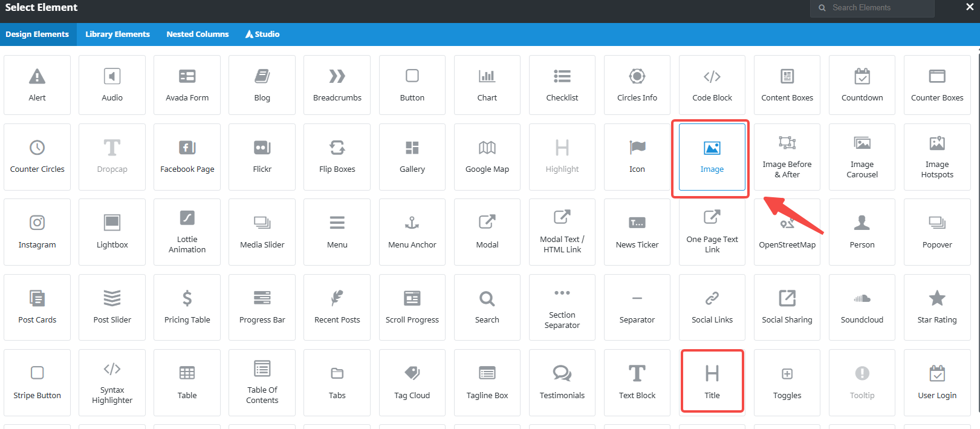
Task: Add the Toggles element
Action: coord(787,382)
